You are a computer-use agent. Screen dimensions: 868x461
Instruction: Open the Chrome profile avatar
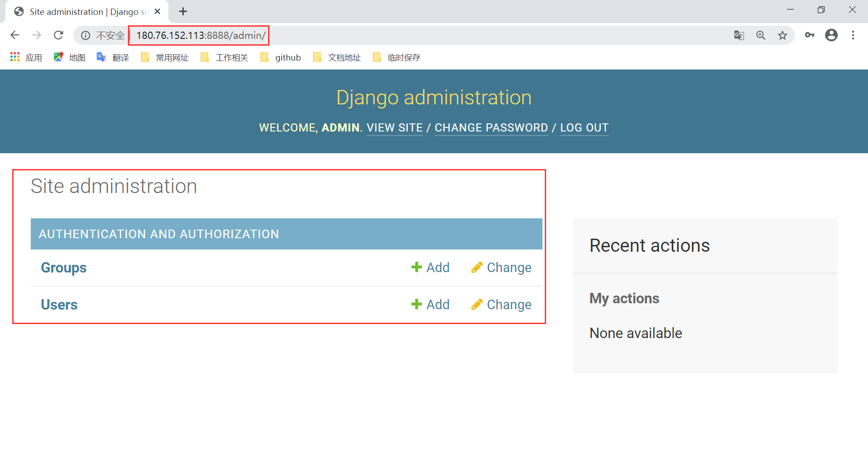pyautogui.click(x=831, y=35)
